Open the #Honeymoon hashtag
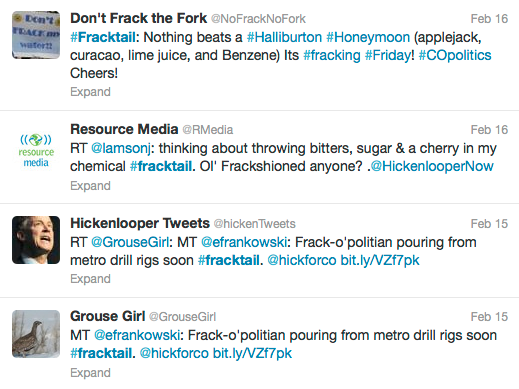Image resolution: width=519 pixels, height=389 pixels. click(368, 37)
